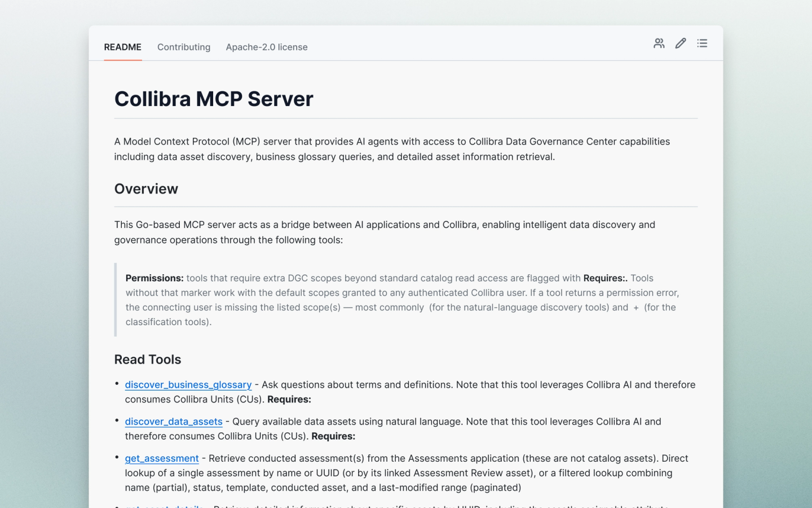Screen dimensions: 812x508
Task: Click the Requires:. marker in the blockquote
Action: point(606,278)
